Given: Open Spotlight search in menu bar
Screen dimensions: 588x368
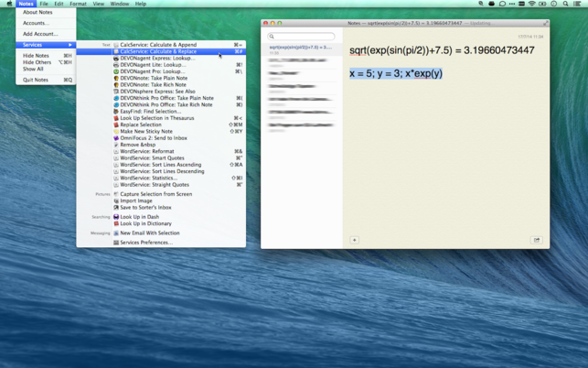Looking at the screenshot, I should point(568,4).
